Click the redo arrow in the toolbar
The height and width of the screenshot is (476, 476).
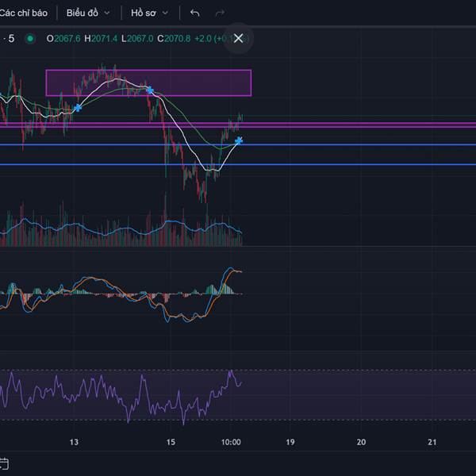pos(220,13)
